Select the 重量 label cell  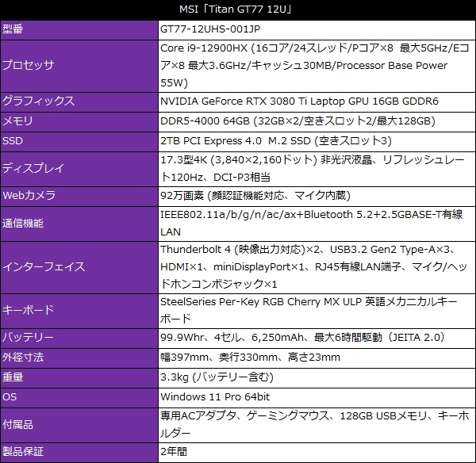(x=79, y=377)
